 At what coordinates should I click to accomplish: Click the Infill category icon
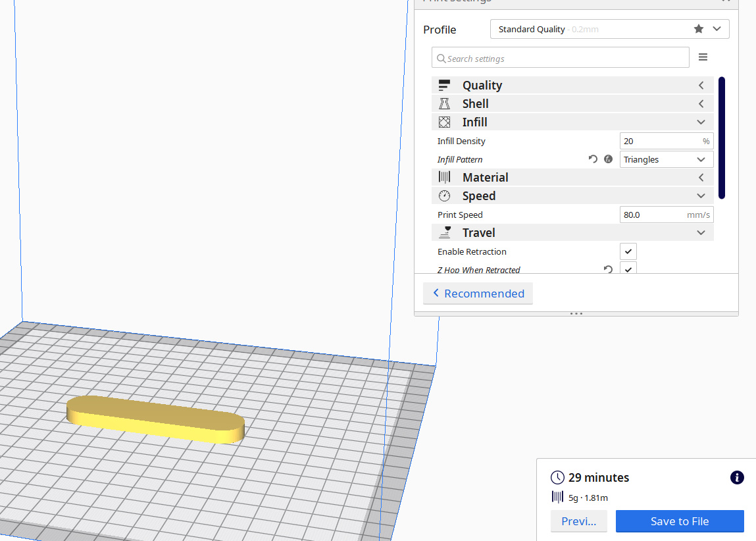click(x=444, y=122)
